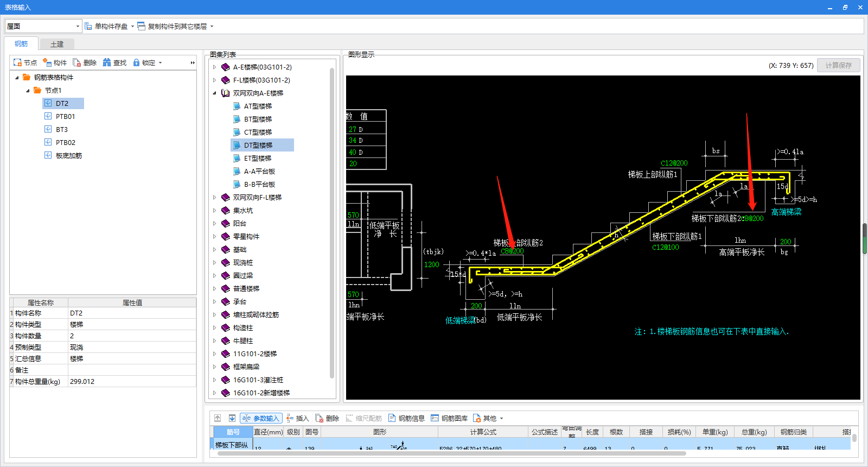Expand 双网双向F-L楼梯 atlas
The width and height of the screenshot is (868, 467).
[214, 198]
